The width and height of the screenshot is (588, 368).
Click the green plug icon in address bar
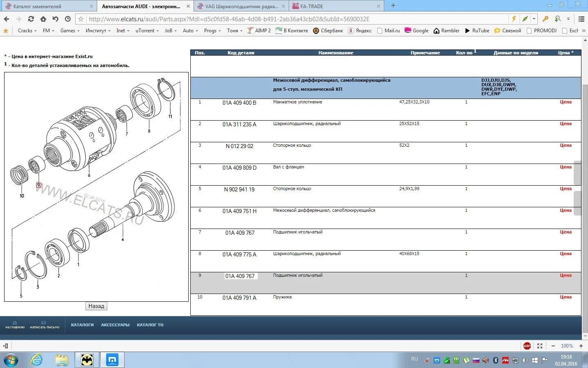point(525,19)
